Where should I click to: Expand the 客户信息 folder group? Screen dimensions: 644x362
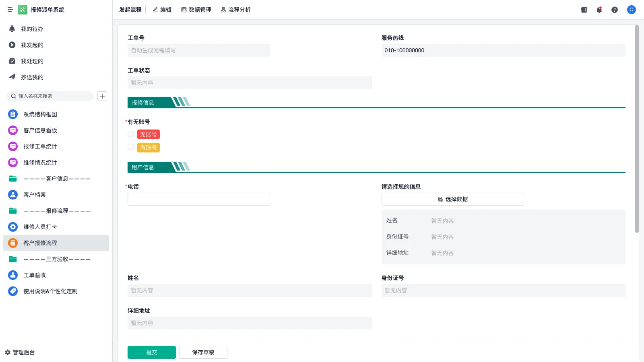pyautogui.click(x=56, y=179)
